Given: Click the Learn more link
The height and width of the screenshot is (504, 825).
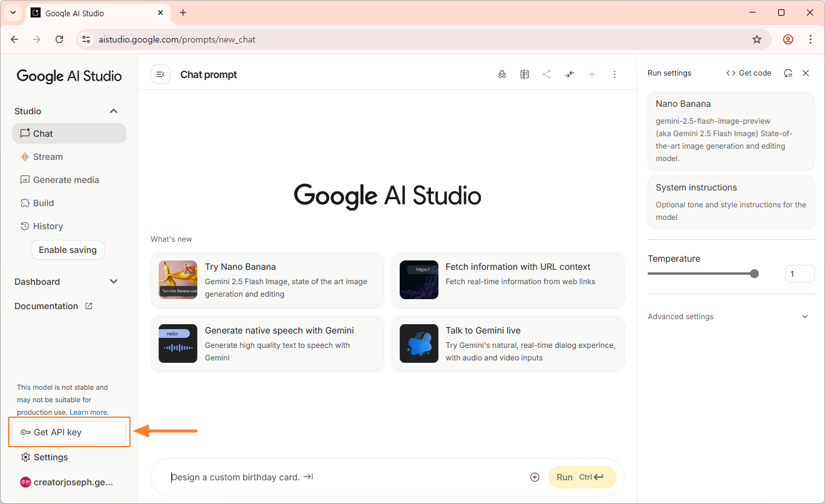Looking at the screenshot, I should point(88,412).
